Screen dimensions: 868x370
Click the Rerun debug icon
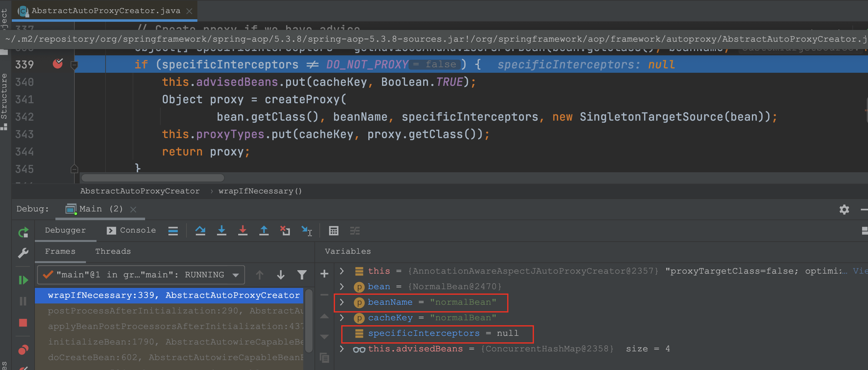(23, 232)
